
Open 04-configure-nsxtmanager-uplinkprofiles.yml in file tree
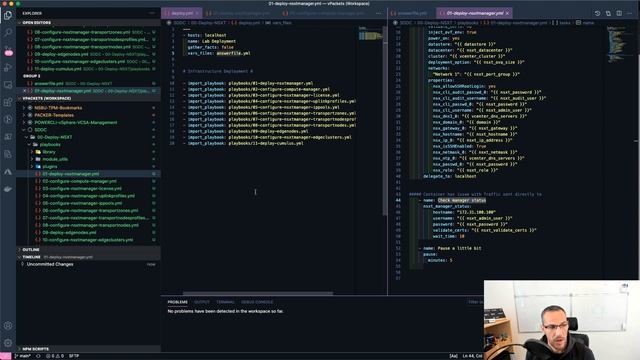88,196
